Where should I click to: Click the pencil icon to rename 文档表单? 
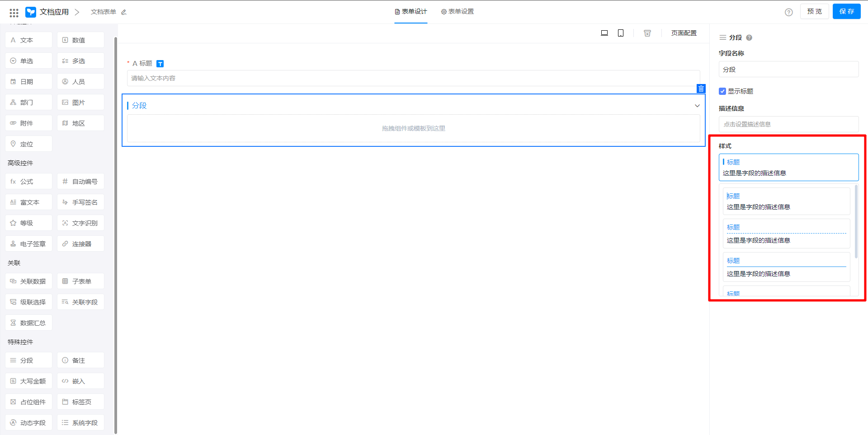tap(124, 12)
